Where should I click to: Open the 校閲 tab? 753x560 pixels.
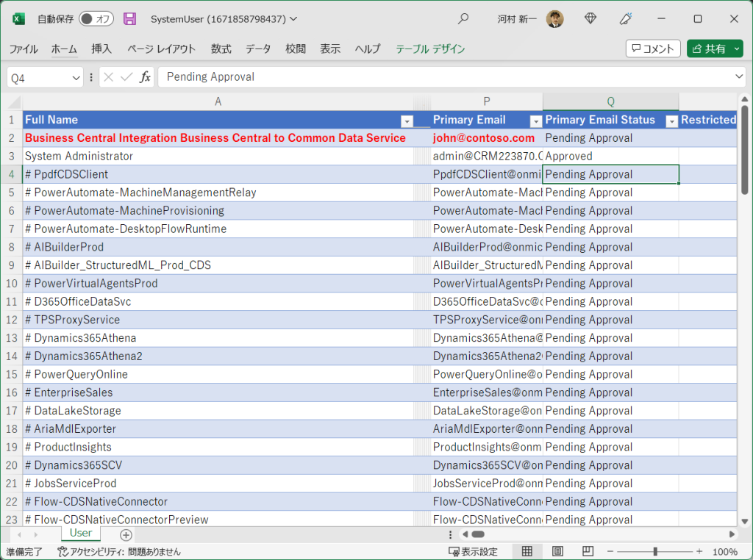296,49
